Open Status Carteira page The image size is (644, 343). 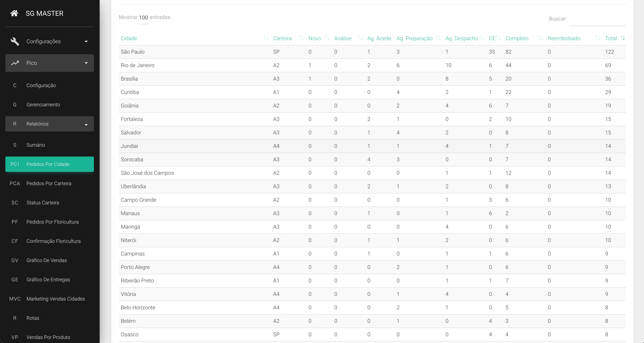tap(43, 203)
